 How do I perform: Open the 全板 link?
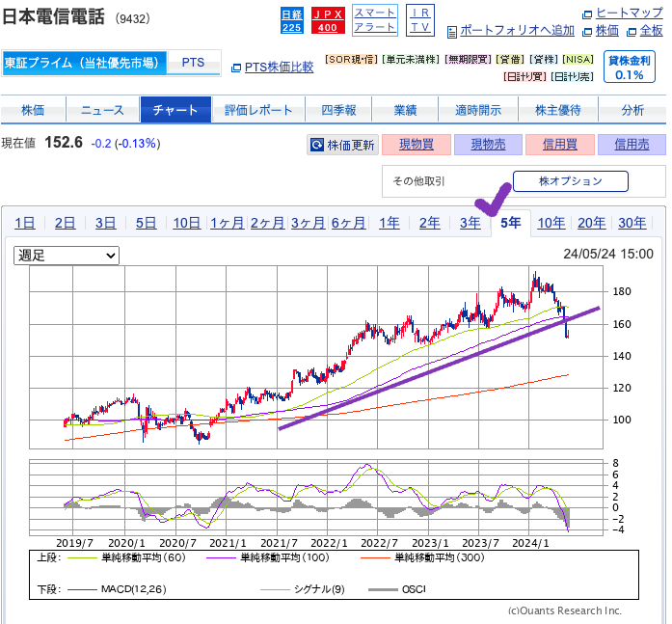click(651, 31)
